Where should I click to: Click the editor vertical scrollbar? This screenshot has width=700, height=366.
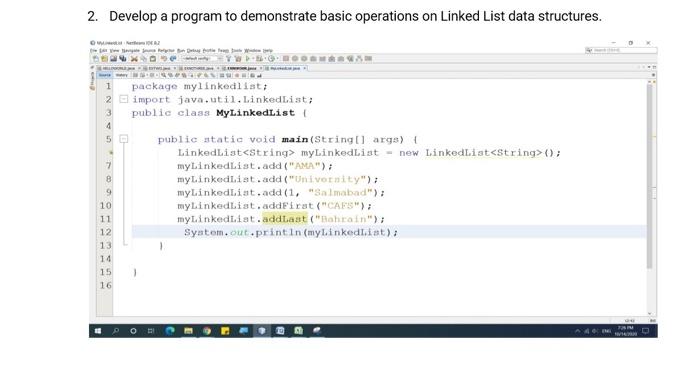click(x=650, y=176)
